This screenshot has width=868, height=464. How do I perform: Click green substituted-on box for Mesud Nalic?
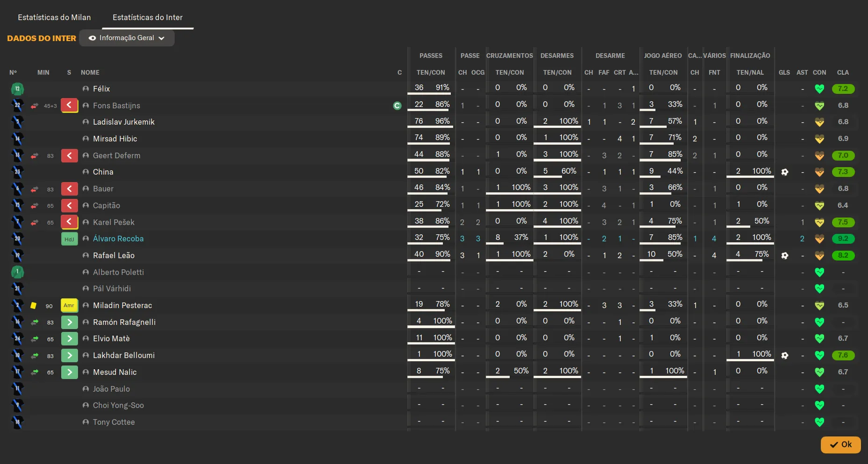click(69, 372)
